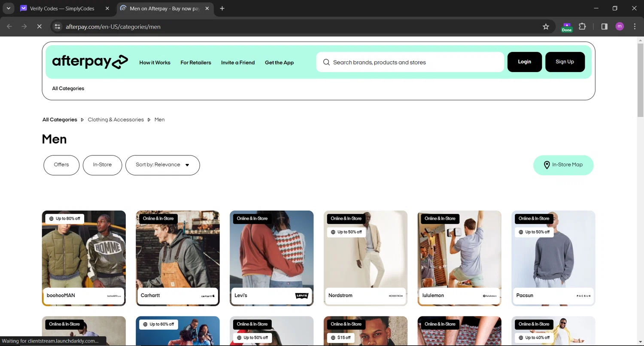Click the forward navigation arrow

tap(24, 27)
